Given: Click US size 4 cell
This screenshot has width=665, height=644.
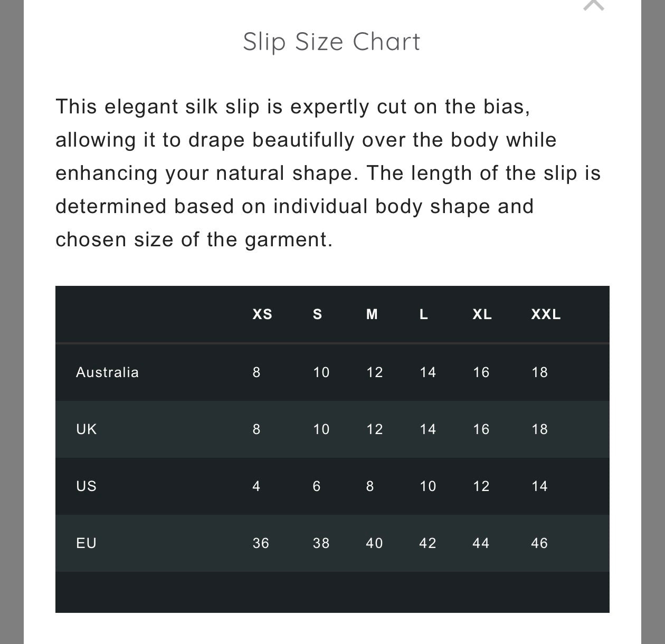Looking at the screenshot, I should coord(256,486).
